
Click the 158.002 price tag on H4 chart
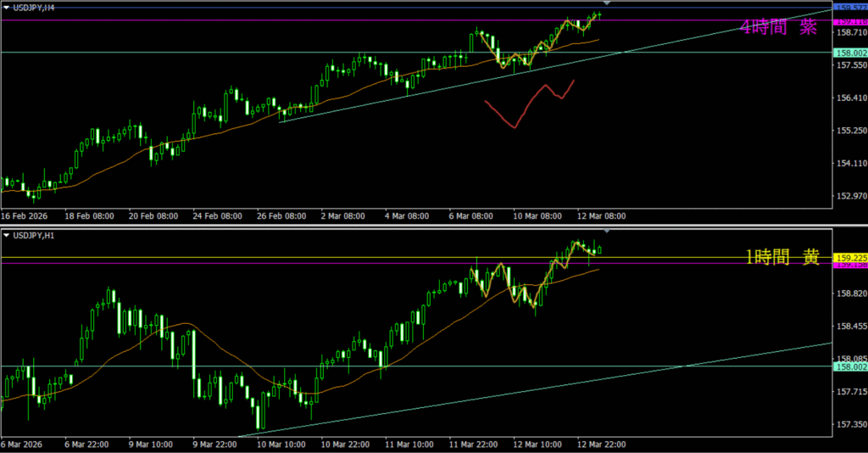(849, 53)
